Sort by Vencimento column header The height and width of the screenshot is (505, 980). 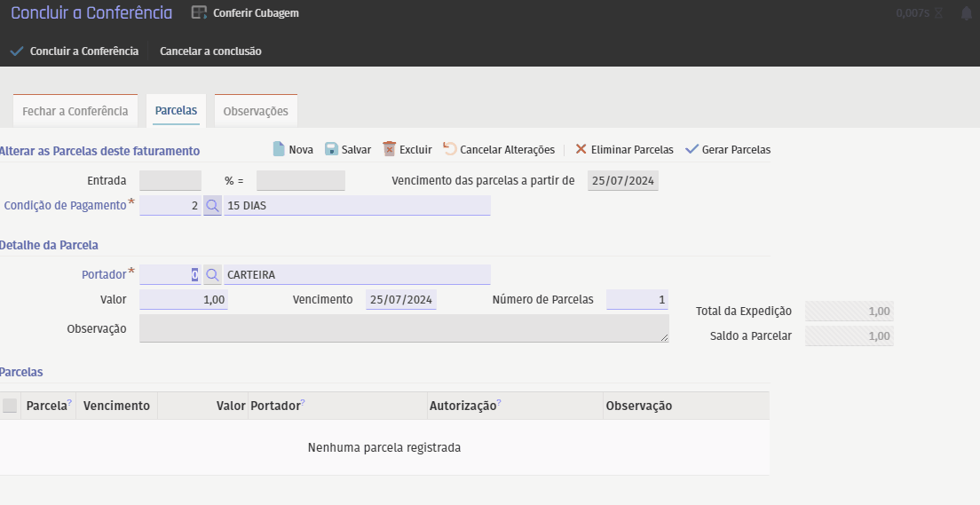(x=116, y=406)
